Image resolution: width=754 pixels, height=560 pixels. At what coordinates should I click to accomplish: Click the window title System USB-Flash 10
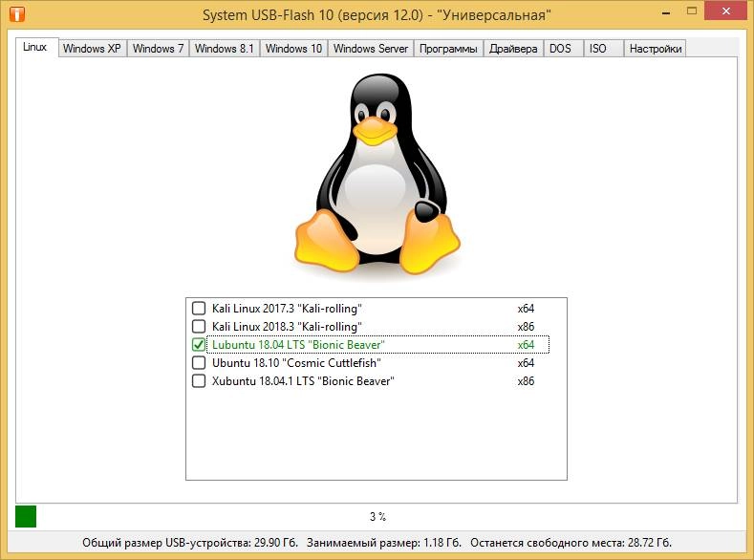pyautogui.click(x=377, y=15)
